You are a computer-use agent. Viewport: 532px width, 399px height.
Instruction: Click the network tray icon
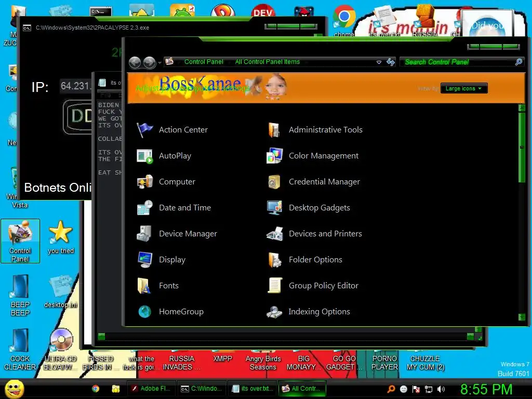429,389
